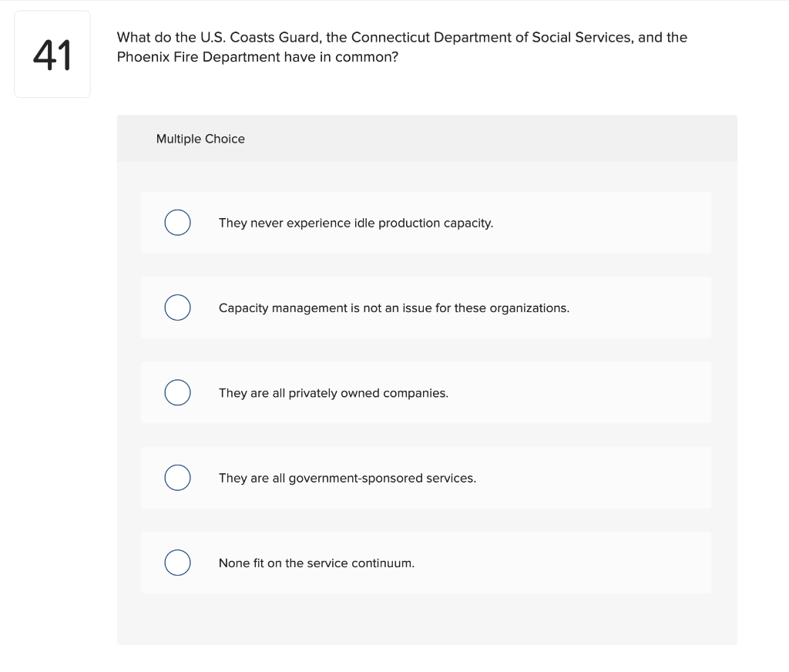This screenshot has width=789, height=672.
Task: Choose the 'Capacity management is not an issue' radio button
Action: pyautogui.click(x=177, y=307)
